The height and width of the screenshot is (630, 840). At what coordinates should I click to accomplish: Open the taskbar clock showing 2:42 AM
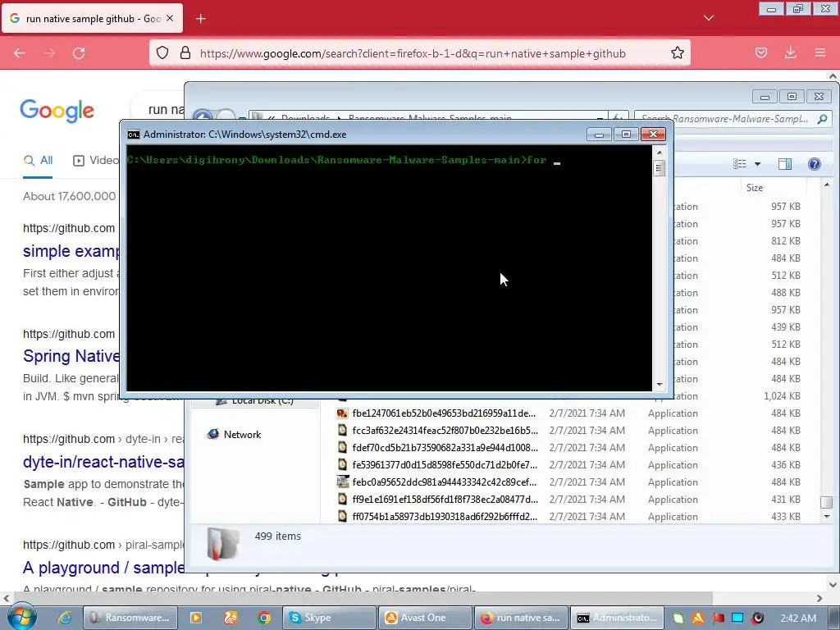797,619
